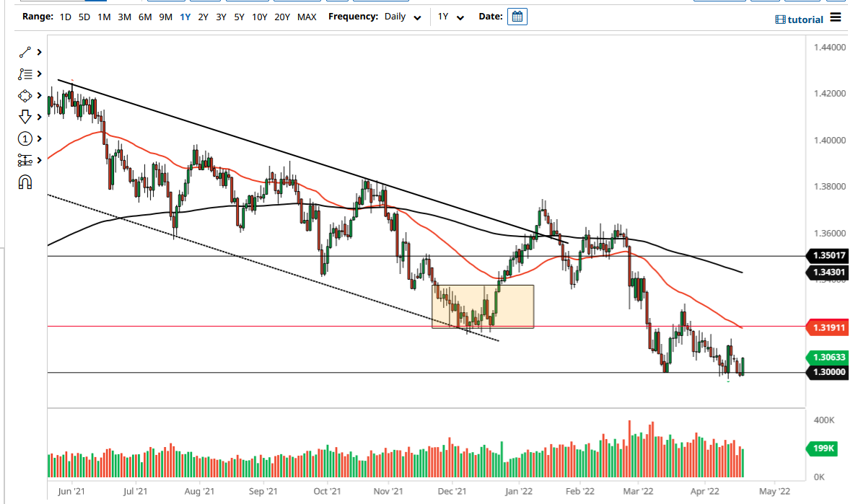The width and height of the screenshot is (853, 504).
Task: Expand the ellipse tool options chevron
Action: pos(38,95)
